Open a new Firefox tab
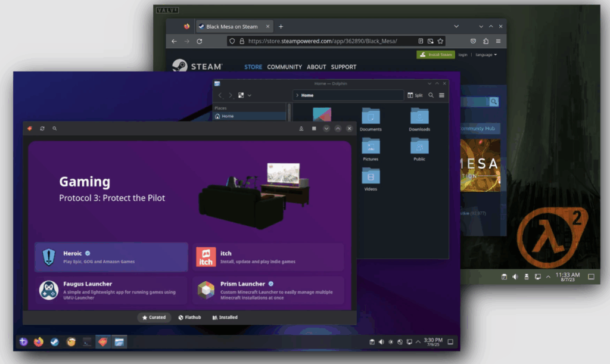The width and height of the screenshot is (610, 364). click(281, 26)
